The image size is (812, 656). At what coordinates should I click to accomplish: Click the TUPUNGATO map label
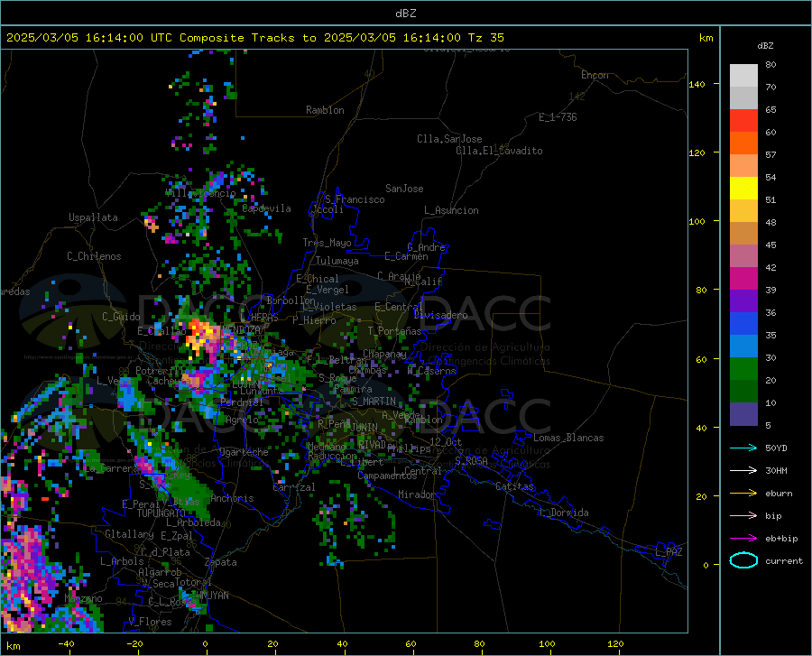pos(161,513)
